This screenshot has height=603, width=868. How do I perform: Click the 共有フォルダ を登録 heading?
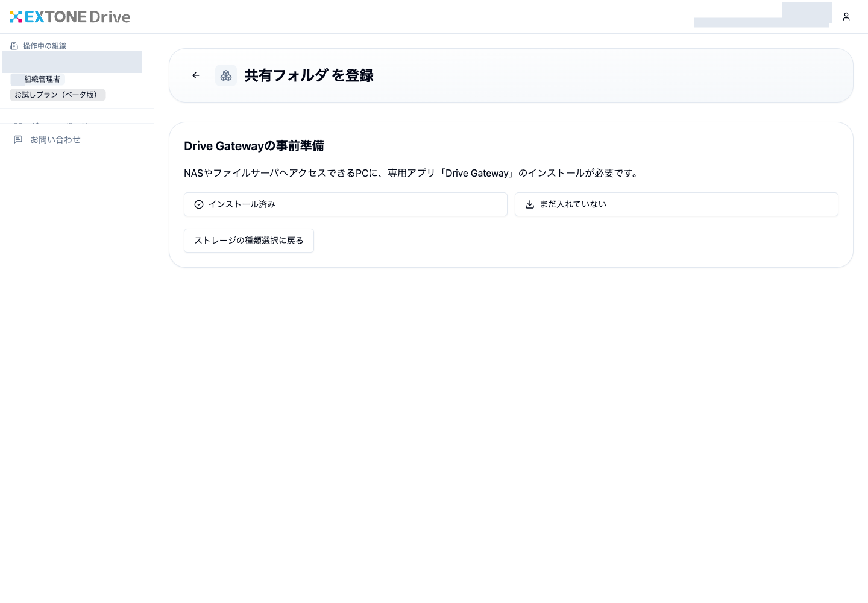point(309,75)
